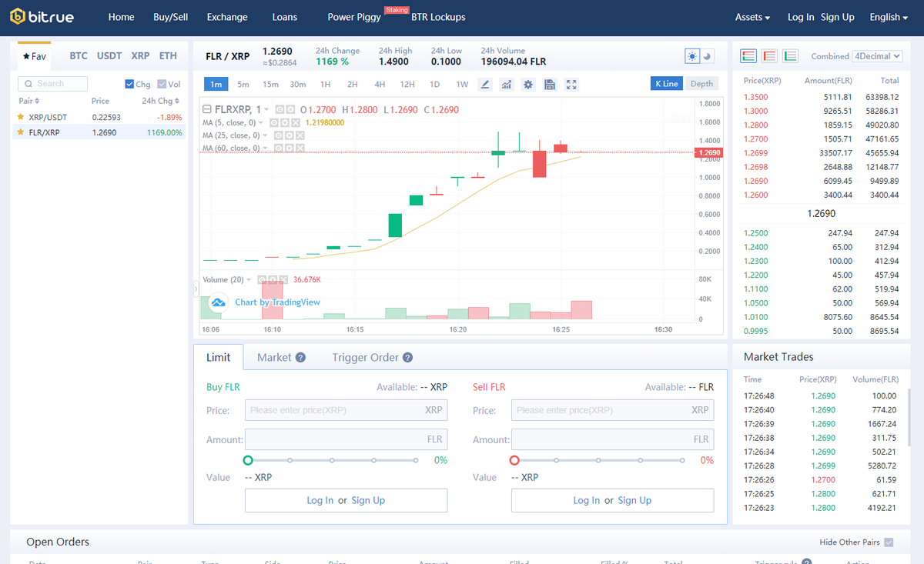Toggle visibility of MA (60, close, 0)
This screenshot has width=924, height=564.
coord(278,148)
